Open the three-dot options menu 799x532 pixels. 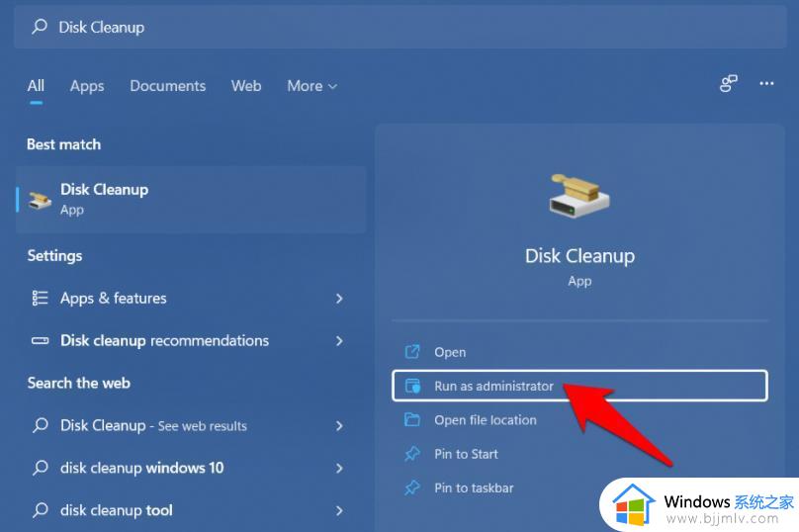[766, 84]
